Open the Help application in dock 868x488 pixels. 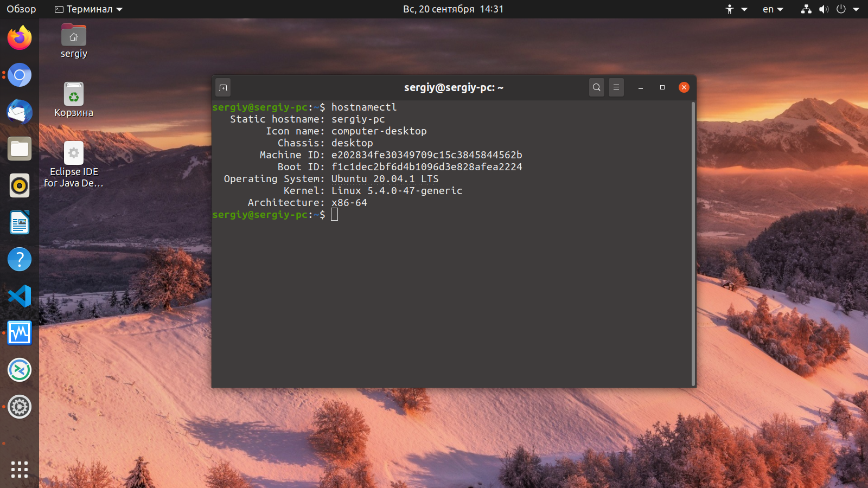[20, 259]
